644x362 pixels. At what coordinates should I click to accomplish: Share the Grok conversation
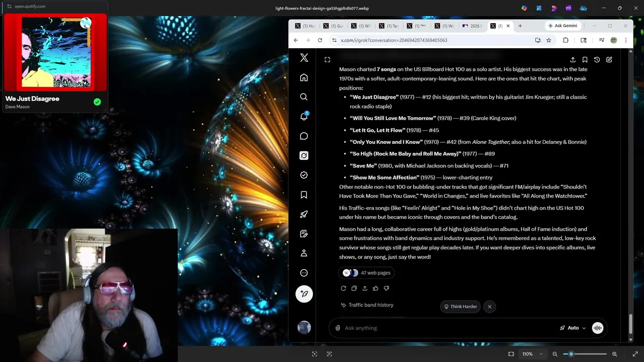pyautogui.click(x=573, y=60)
